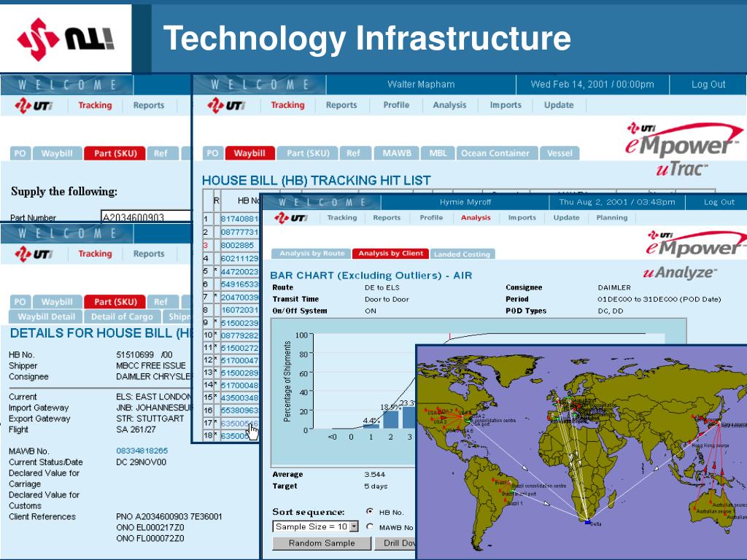Image resolution: width=747 pixels, height=560 pixels.
Task: Select the Vessel tab
Action: pos(560,153)
